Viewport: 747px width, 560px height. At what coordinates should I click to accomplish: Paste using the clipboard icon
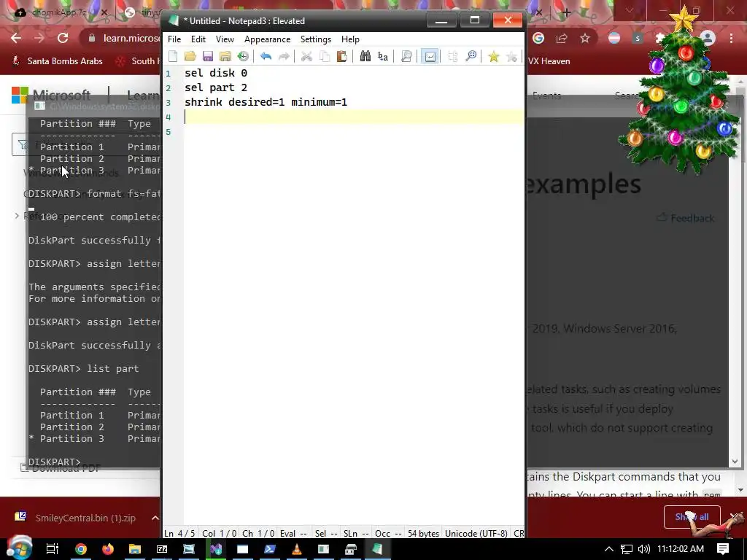pyautogui.click(x=341, y=57)
